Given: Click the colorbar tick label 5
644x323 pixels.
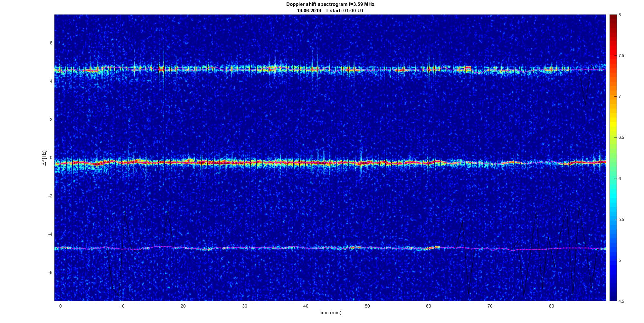Looking at the screenshot, I should coord(620,260).
